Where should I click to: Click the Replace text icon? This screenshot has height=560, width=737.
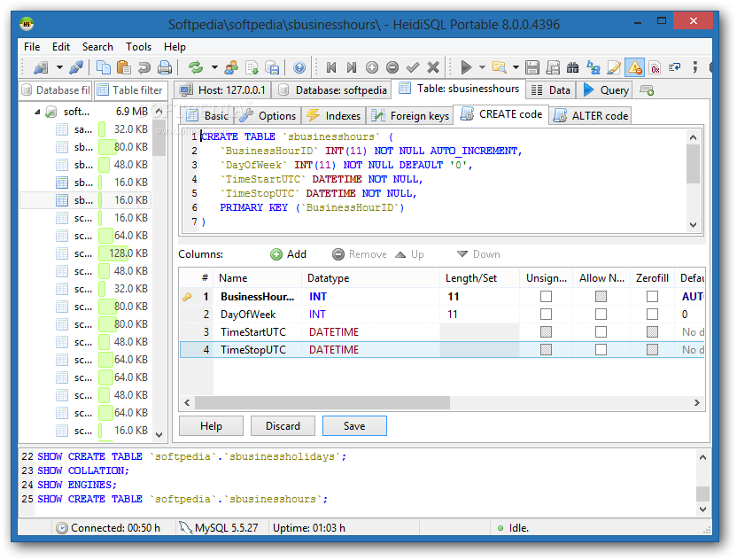coord(593,67)
